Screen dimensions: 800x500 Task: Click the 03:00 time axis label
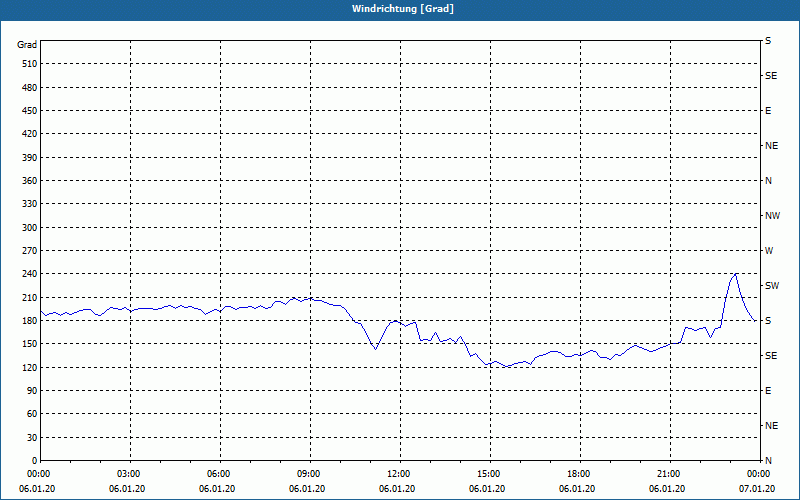(x=131, y=474)
